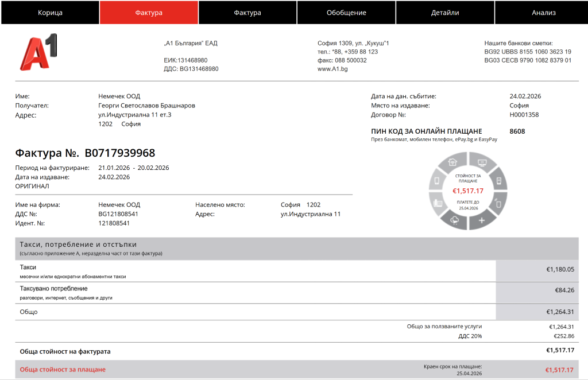Image resolution: width=588 pixels, height=380 pixels.
Task: Go to the Детайли tab
Action: click(445, 13)
